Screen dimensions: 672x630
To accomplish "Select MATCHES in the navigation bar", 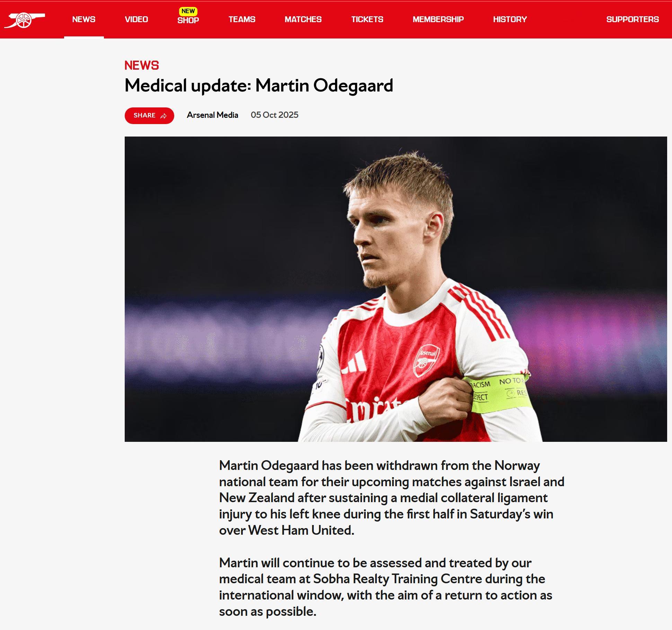I will click(303, 19).
